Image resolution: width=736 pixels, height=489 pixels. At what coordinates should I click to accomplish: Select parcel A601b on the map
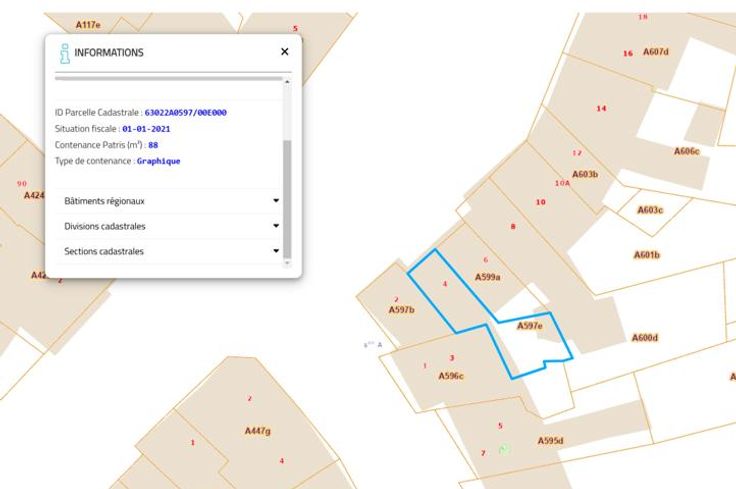tap(647, 255)
